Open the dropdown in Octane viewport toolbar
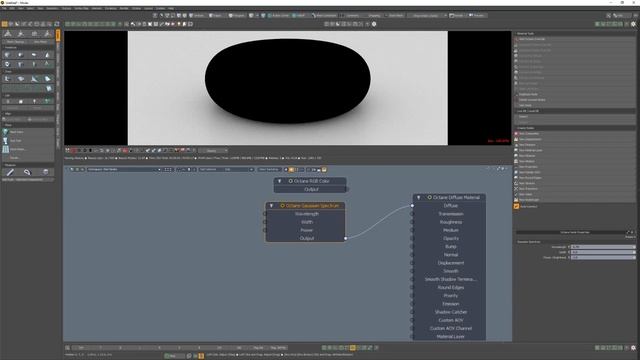The width and height of the screenshot is (640, 360). [x=213, y=151]
